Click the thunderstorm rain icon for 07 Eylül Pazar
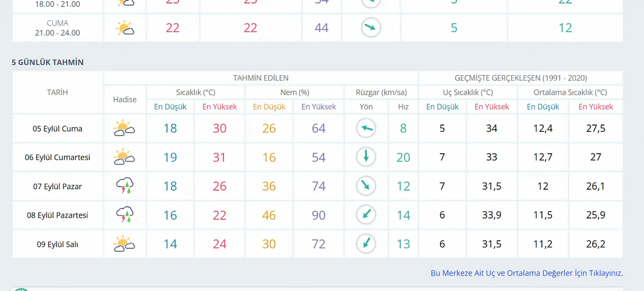This screenshot has height=291, width=644. [125, 186]
